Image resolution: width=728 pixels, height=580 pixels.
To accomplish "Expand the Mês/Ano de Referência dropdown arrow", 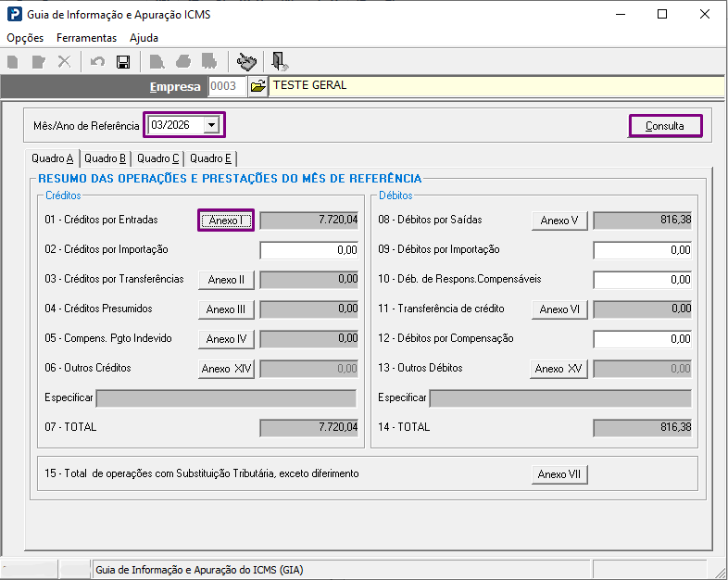I will point(211,125).
